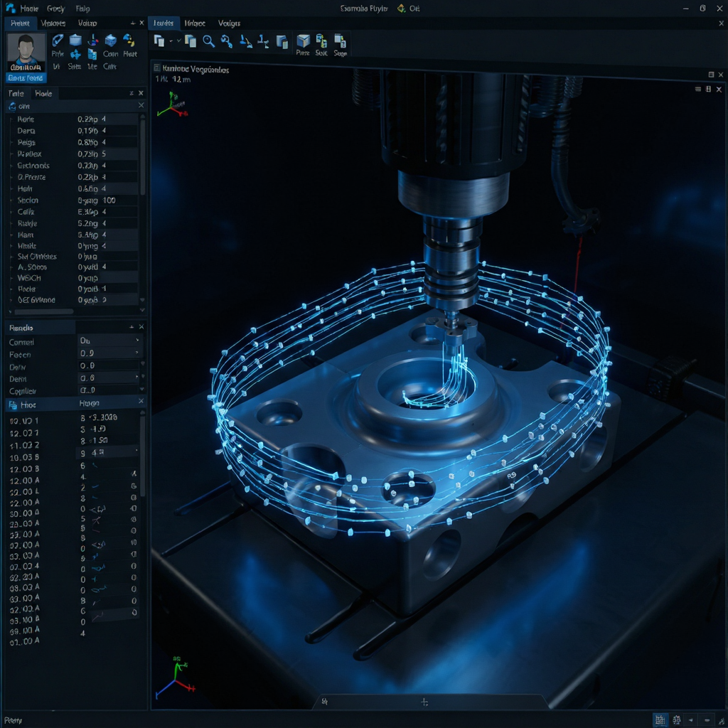Click the first copy-pages icon in the main toolbar
This screenshot has width=728, height=728.
[x=159, y=41]
